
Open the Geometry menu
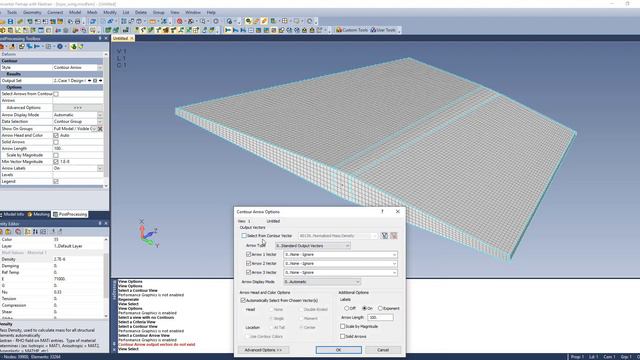32,12
